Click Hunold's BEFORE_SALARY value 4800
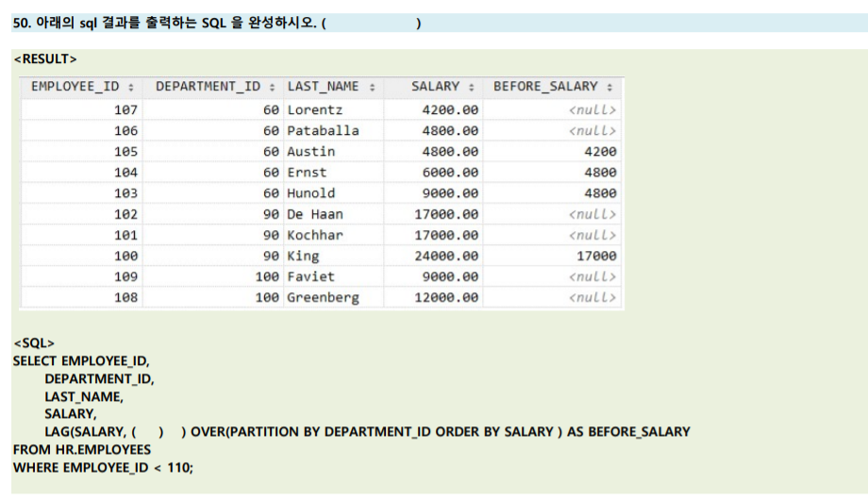 click(x=600, y=193)
